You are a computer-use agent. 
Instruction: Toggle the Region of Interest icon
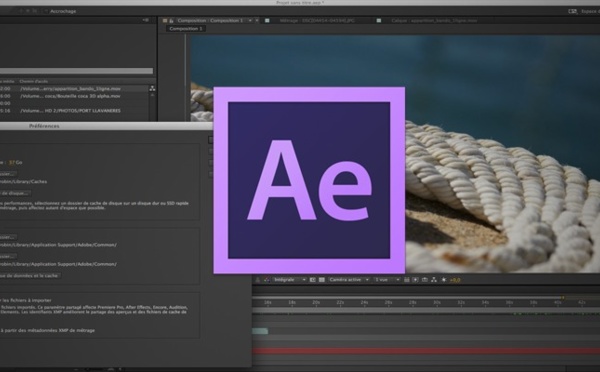(x=313, y=280)
